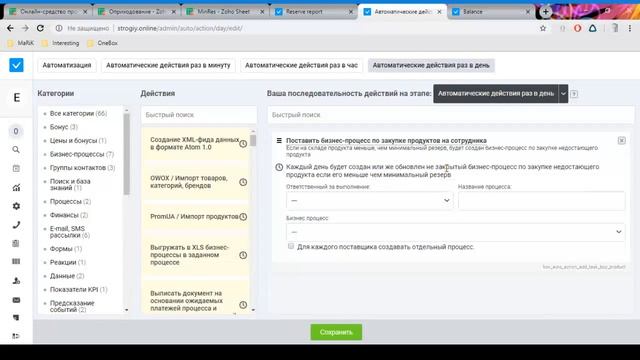Image resolution: width=640 pixels, height=360 pixels.
Task: Go back in browser history
Action: 10,28
